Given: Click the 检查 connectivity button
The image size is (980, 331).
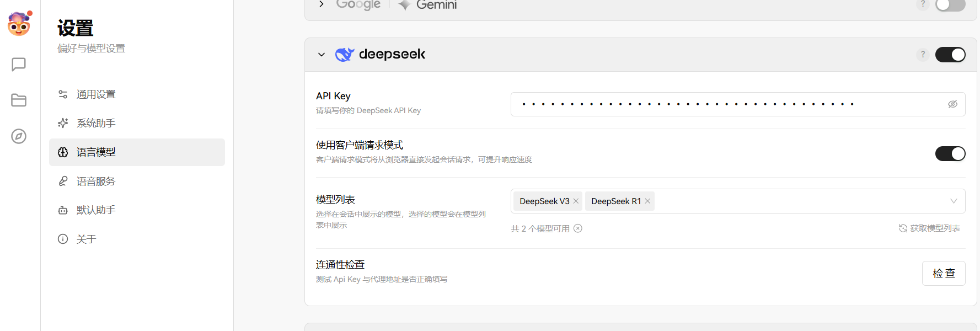Looking at the screenshot, I should coord(944,273).
